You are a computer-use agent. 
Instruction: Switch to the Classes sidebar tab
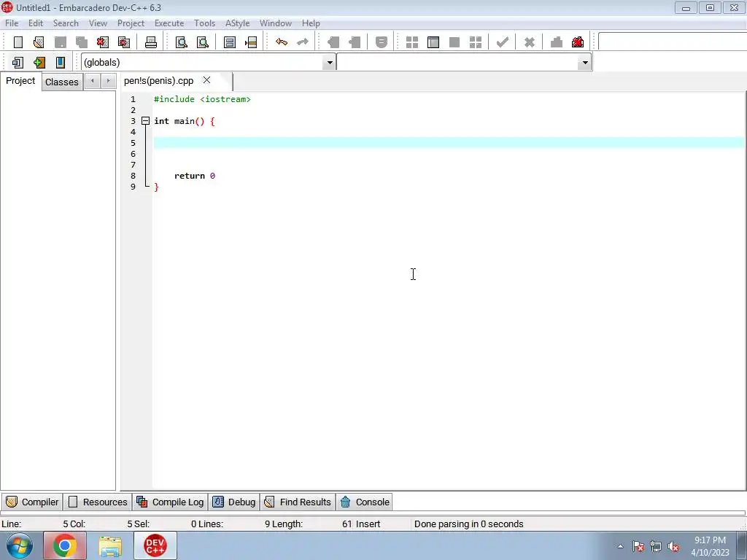(x=62, y=82)
